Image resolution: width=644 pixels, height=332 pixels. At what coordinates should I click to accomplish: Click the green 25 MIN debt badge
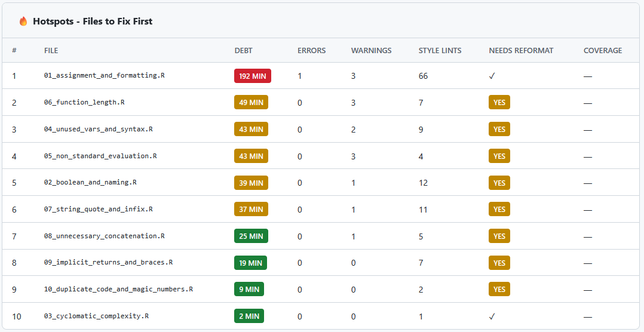251,236
